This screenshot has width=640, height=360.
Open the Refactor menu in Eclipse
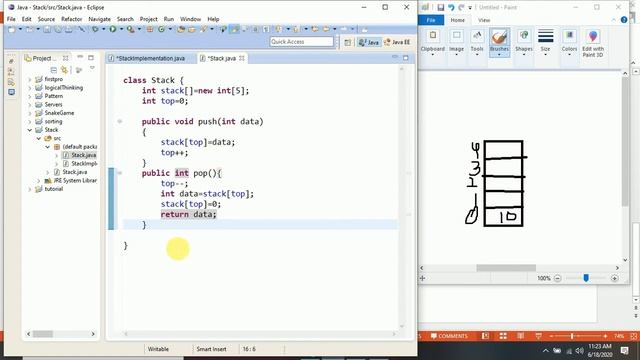click(x=71, y=19)
